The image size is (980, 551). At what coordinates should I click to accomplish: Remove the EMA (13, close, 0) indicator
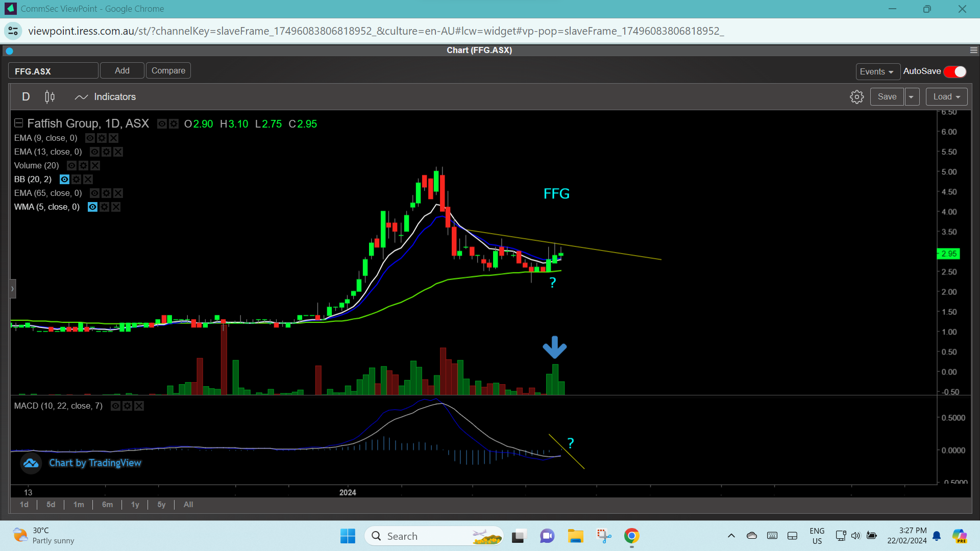pyautogui.click(x=118, y=152)
